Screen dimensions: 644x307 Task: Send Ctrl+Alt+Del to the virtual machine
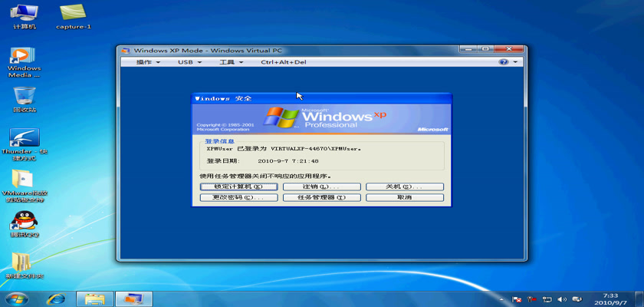click(283, 62)
